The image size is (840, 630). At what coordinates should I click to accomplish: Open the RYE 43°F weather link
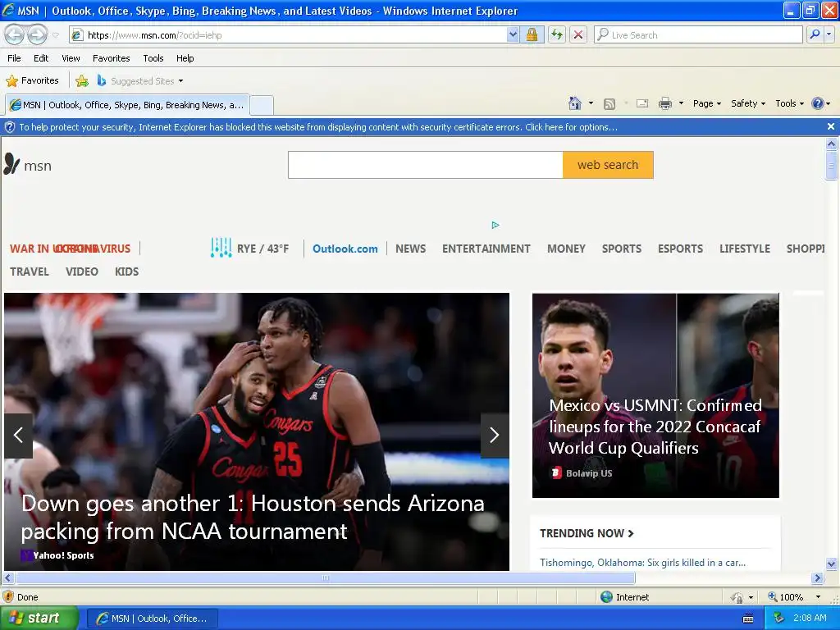pyautogui.click(x=249, y=248)
